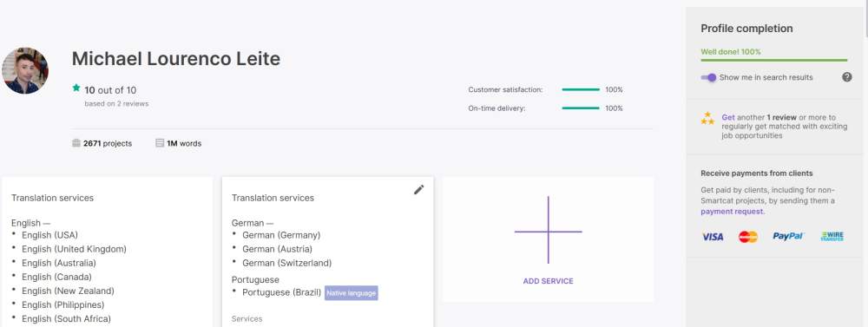
Task: Click the gold stars review icon
Action: [x=707, y=118]
